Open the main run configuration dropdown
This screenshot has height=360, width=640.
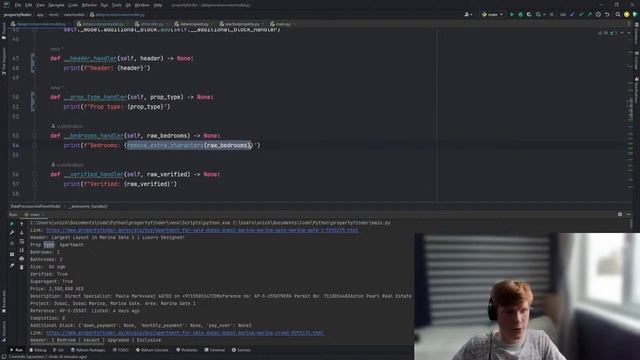coord(492,14)
